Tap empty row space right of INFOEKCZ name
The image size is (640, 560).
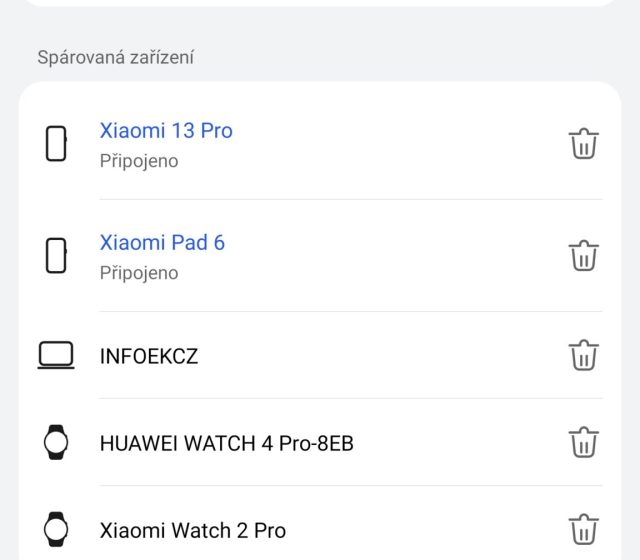click(380, 356)
